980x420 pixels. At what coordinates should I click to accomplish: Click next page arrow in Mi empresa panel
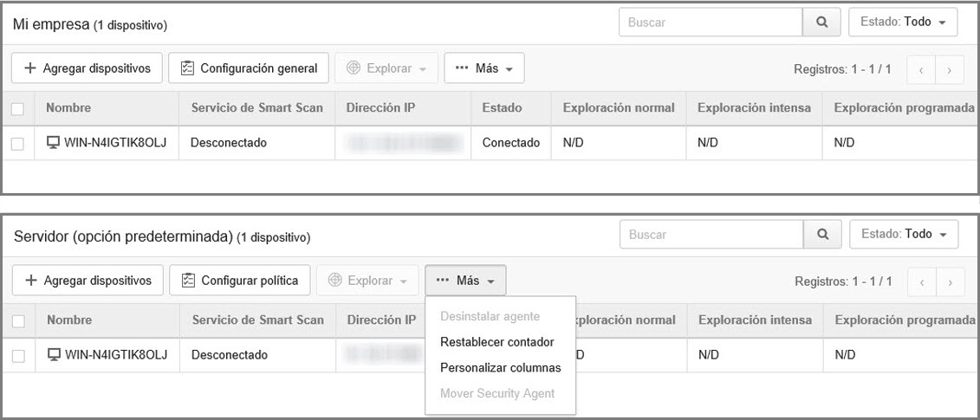[951, 68]
